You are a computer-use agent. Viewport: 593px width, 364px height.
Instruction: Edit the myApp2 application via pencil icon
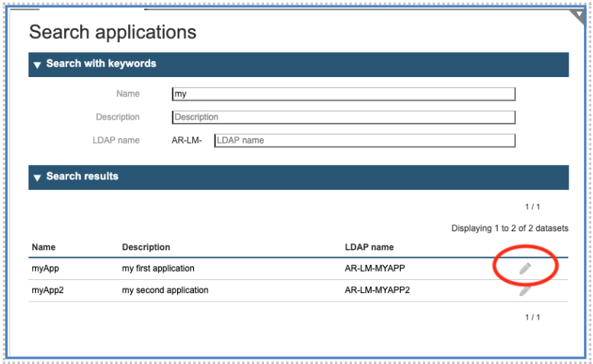pyautogui.click(x=525, y=290)
